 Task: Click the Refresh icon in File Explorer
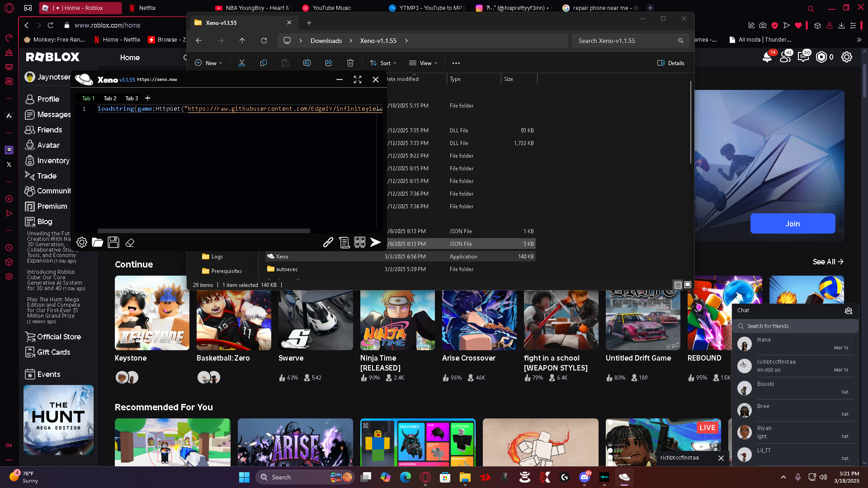coord(264,41)
